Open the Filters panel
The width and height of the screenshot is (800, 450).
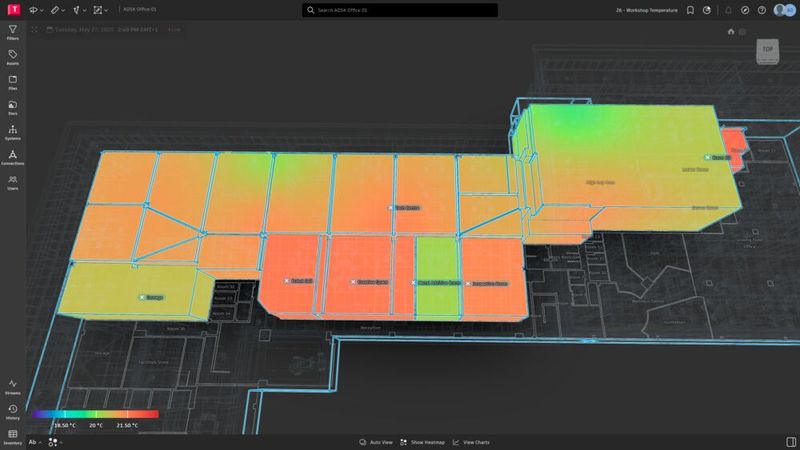tap(13, 32)
